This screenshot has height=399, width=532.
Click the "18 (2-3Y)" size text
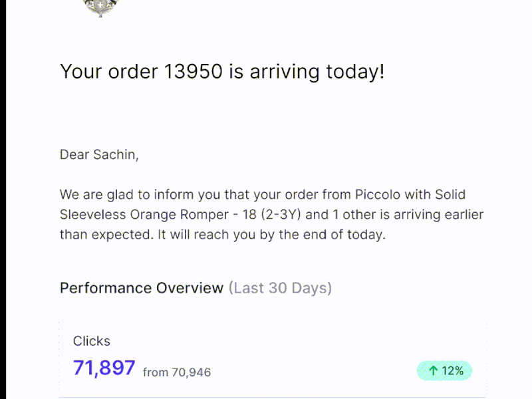pyautogui.click(x=269, y=215)
